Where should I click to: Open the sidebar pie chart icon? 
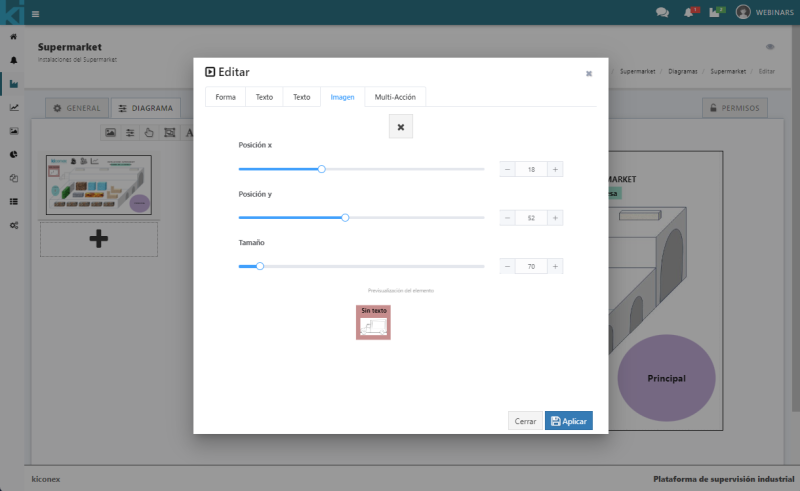tap(13, 154)
